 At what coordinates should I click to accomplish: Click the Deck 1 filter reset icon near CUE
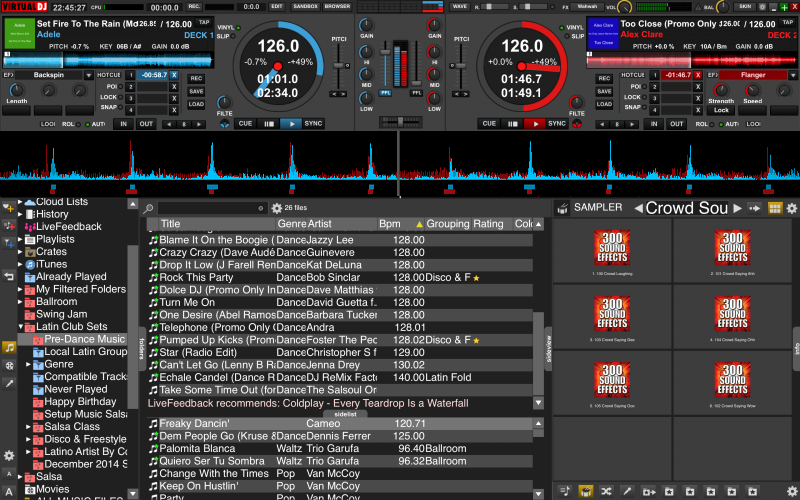224,123
